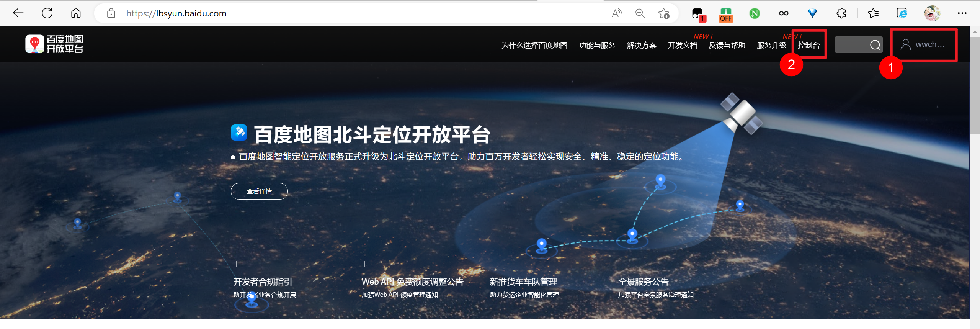Image resolution: width=980 pixels, height=329 pixels.
Task: Click subtitle 助力开发者业务合规开展
Action: (265, 295)
